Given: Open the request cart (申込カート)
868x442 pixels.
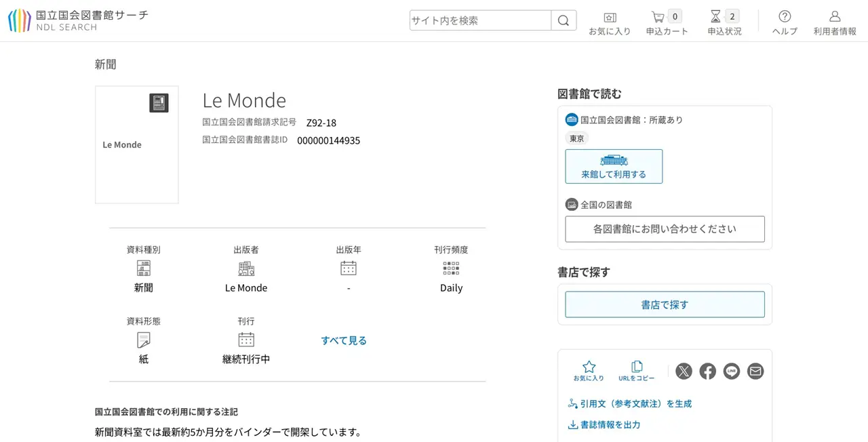Looking at the screenshot, I should [667, 23].
